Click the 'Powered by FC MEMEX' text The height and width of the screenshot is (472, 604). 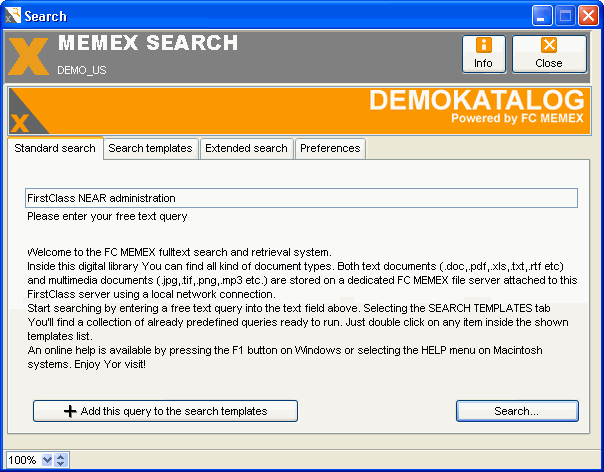pos(517,118)
